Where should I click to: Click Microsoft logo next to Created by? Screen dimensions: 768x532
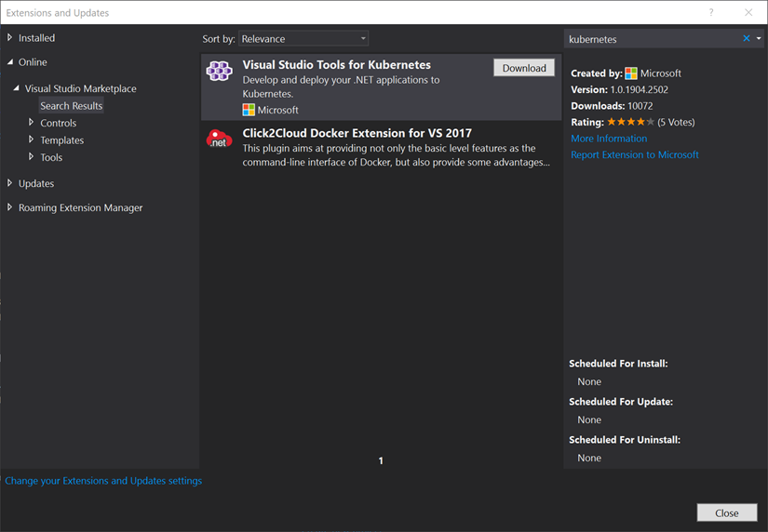pyautogui.click(x=631, y=73)
